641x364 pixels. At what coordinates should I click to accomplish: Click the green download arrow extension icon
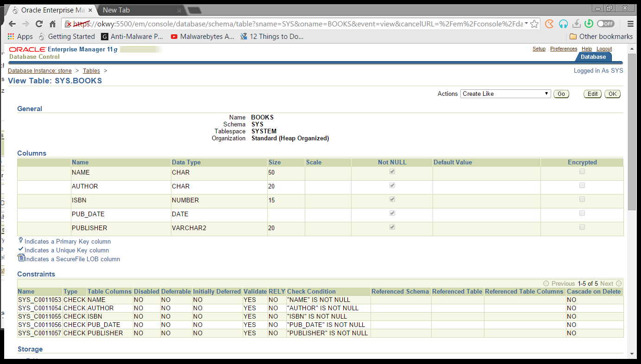[589, 23]
